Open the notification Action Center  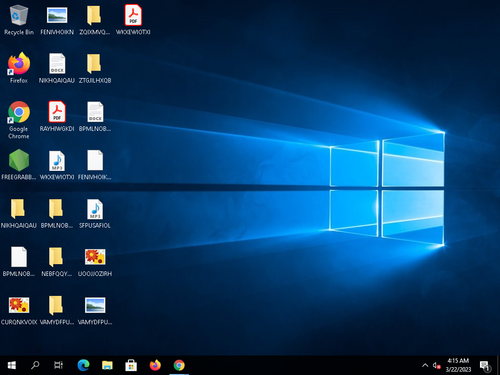(x=485, y=365)
